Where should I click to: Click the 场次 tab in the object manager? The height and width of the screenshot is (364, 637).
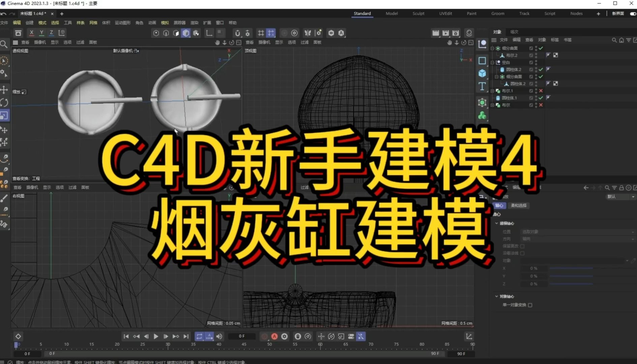514,32
